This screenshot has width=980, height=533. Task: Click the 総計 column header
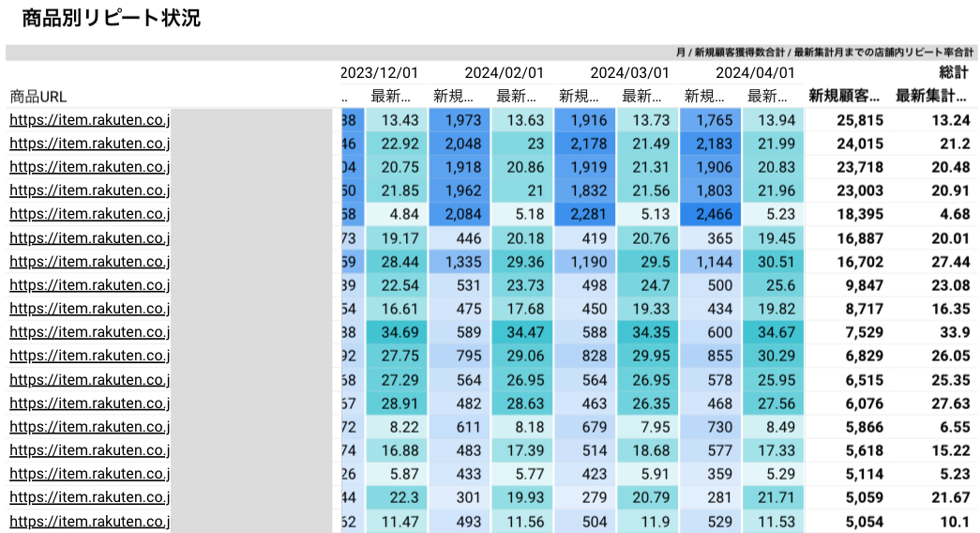pos(954,72)
